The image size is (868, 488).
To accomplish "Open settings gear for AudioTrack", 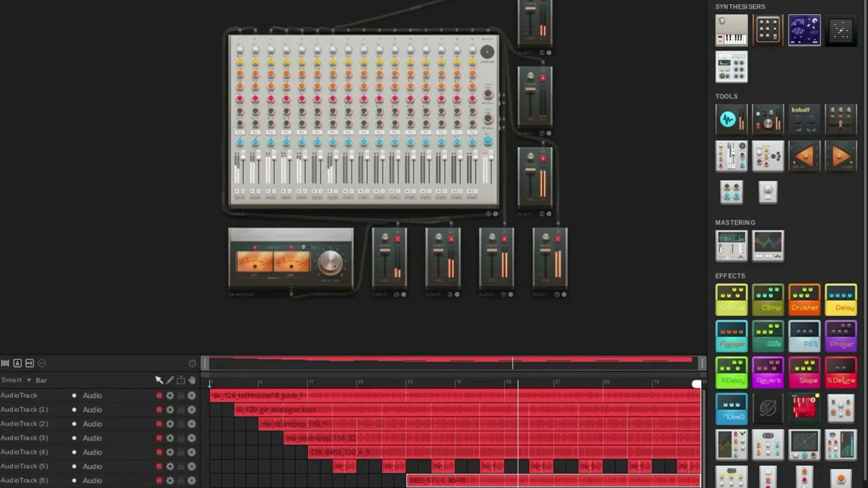I will click(x=170, y=395).
